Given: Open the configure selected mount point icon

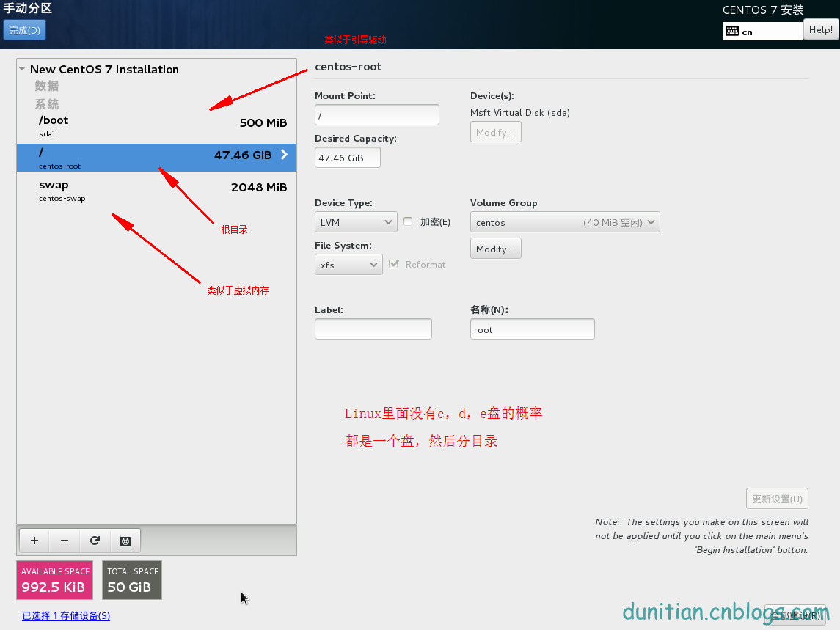Looking at the screenshot, I should pos(125,541).
